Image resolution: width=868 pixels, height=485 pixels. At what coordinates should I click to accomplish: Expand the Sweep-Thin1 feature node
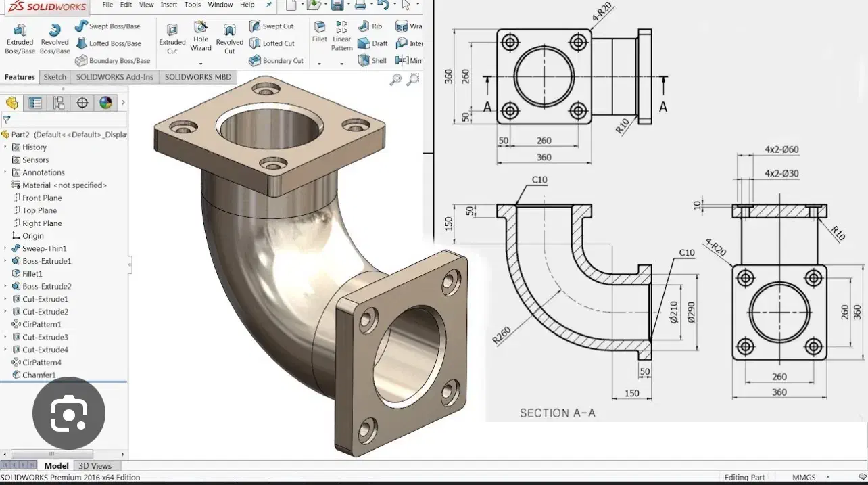click(5, 248)
